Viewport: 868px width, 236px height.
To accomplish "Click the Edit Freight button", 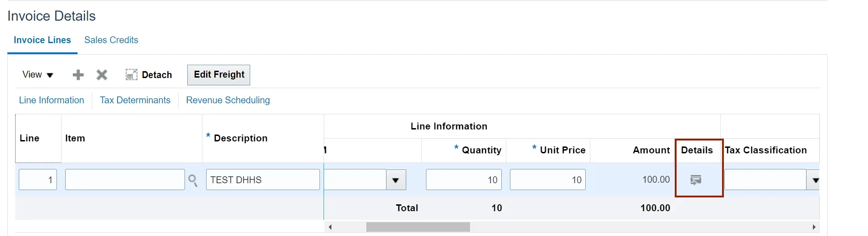I will coord(219,75).
